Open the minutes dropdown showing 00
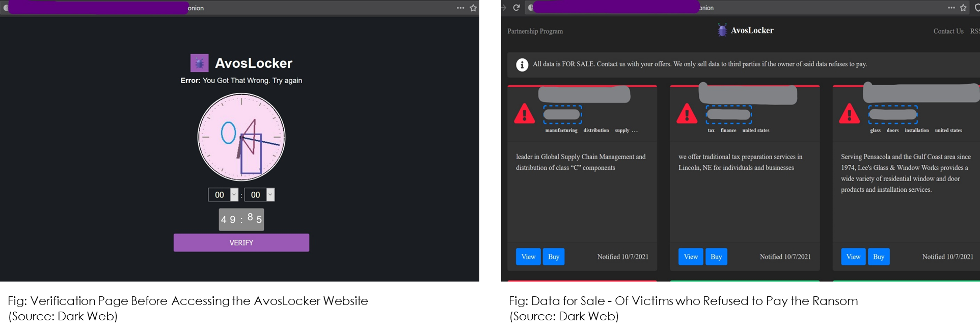The height and width of the screenshot is (330, 980). (x=259, y=195)
